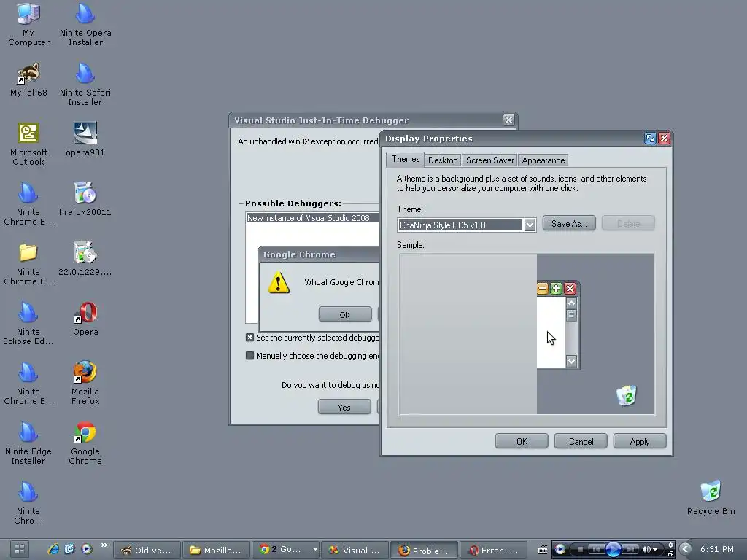This screenshot has height=560, width=747.
Task: Click Previous track on media toolbar
Action: point(596,550)
